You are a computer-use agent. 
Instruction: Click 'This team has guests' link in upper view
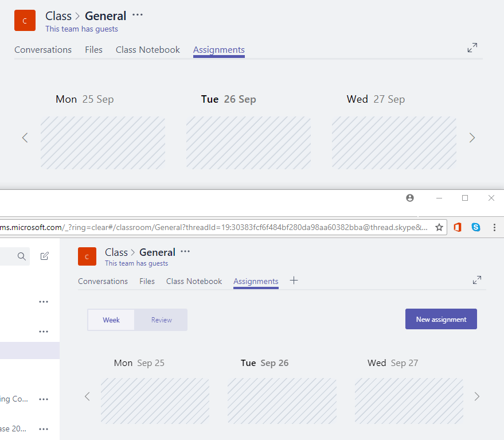pyautogui.click(x=81, y=29)
